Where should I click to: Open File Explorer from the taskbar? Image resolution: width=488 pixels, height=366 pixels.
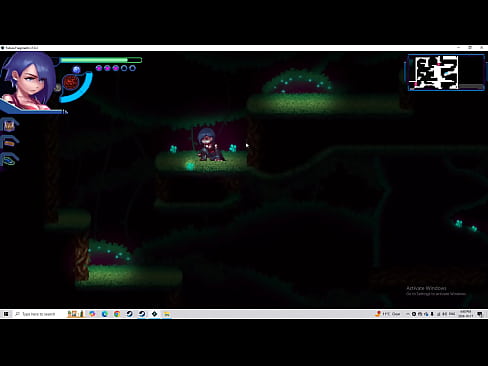coord(167,314)
